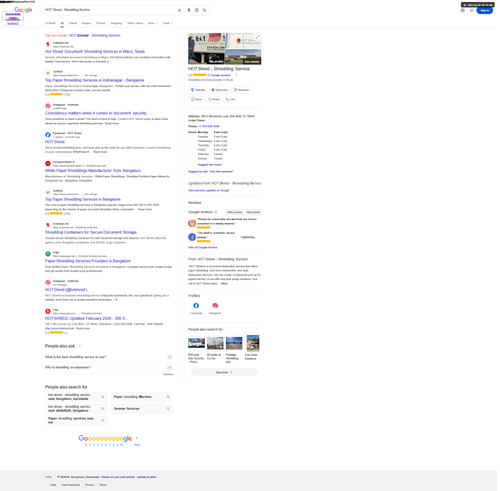Viewport: 500px width, 491px height.
Task: Click the Yelp favicon on the HOT SHRED result
Action: tap(48, 311)
